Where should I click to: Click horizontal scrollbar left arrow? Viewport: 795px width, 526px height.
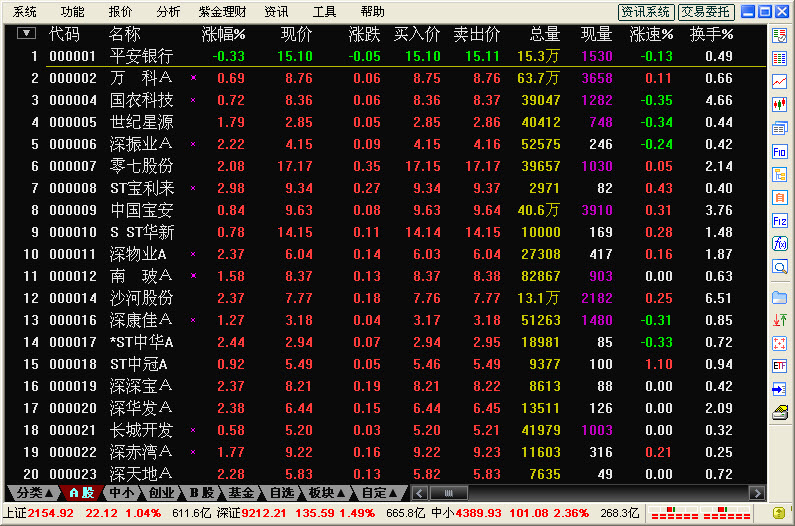419,493
